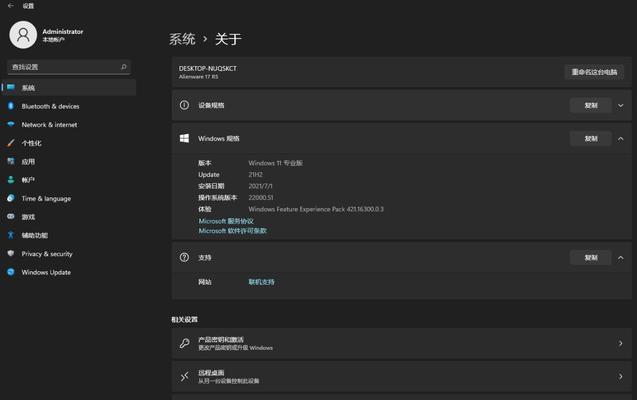
Task: Open Microsoft 软件许可条款 link
Action: tap(232, 231)
